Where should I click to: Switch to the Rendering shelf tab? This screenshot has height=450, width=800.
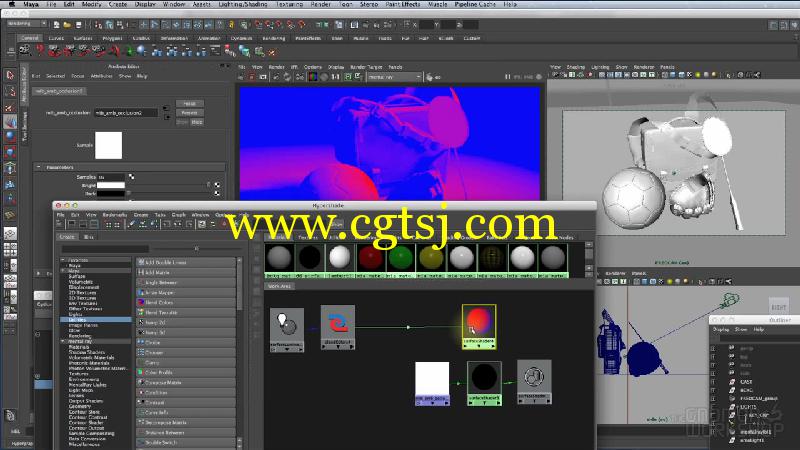[273, 38]
